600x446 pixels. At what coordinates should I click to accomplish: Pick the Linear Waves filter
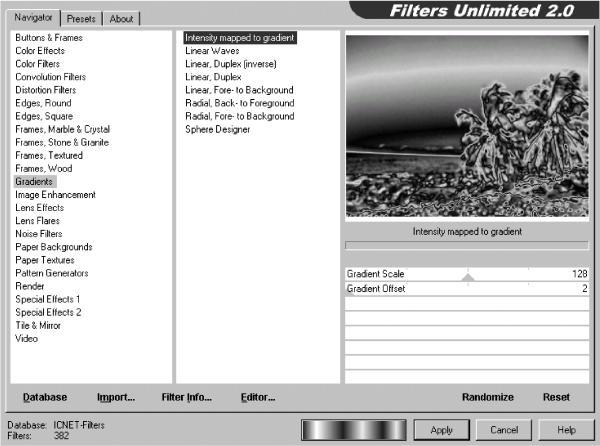[212, 51]
